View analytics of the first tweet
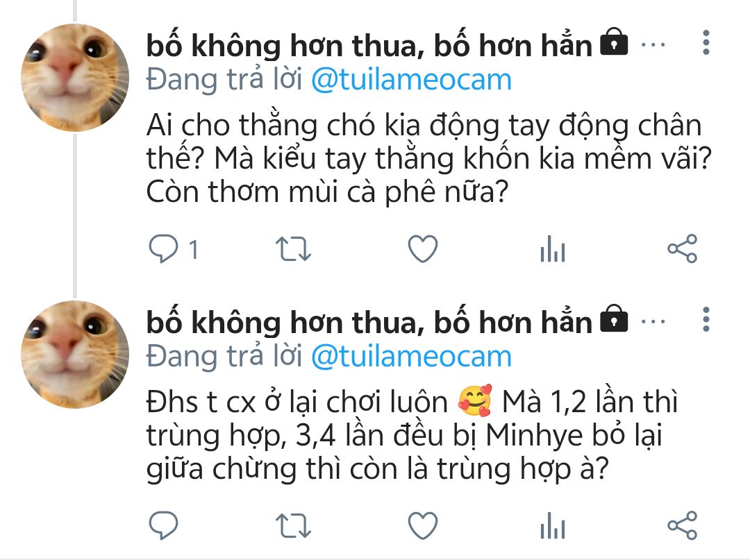 (553, 249)
